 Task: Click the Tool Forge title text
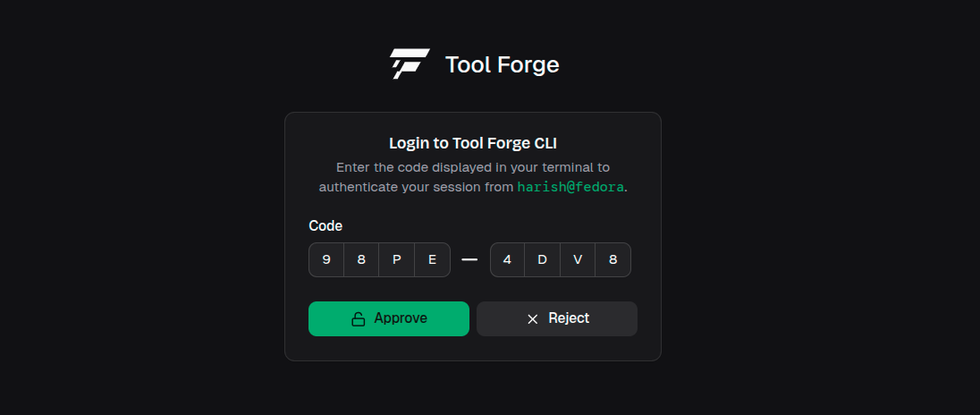(x=502, y=65)
